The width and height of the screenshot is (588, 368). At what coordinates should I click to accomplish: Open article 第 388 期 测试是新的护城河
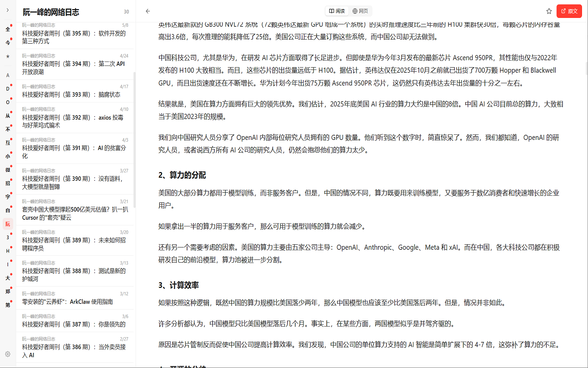coord(76,271)
